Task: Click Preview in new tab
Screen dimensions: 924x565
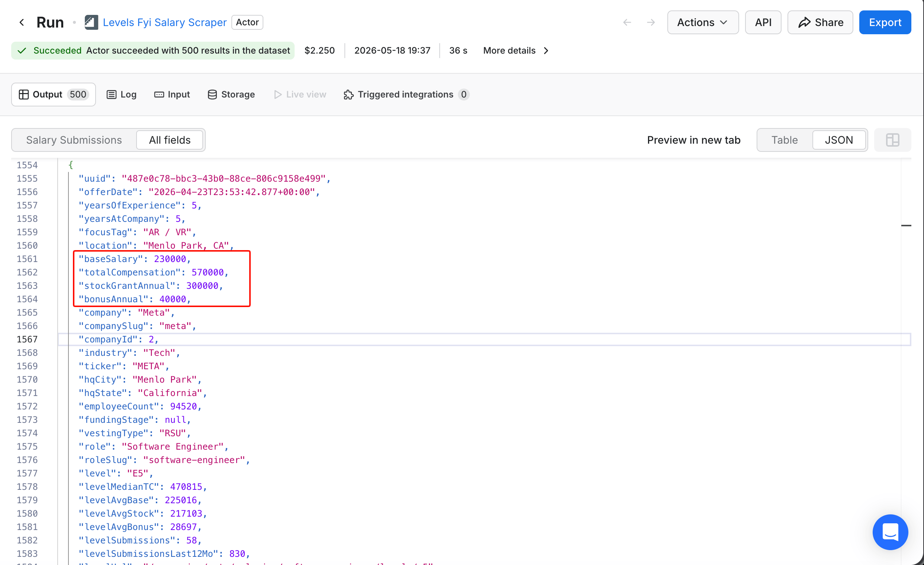Action: pyautogui.click(x=693, y=140)
